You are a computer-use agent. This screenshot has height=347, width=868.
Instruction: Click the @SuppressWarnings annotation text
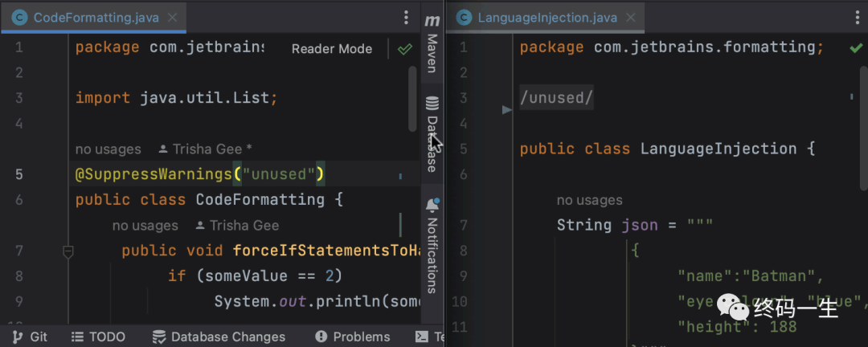[x=154, y=174]
